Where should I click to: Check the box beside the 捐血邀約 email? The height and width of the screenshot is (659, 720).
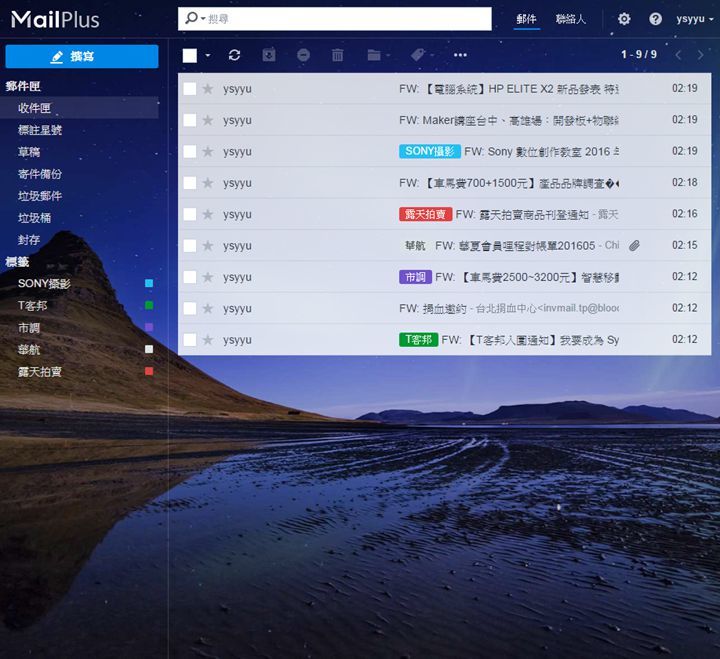coord(190,308)
